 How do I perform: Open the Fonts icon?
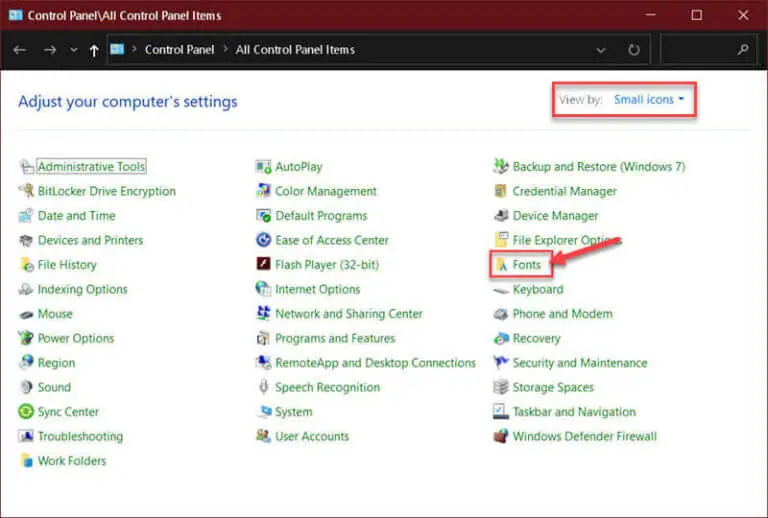point(502,265)
